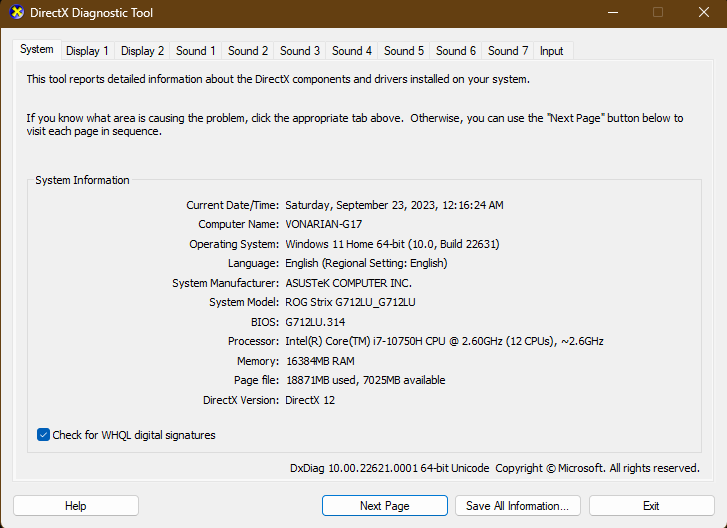This screenshot has width=727, height=528.
Task: Click the Current Date/Time label
Action: [x=232, y=205]
